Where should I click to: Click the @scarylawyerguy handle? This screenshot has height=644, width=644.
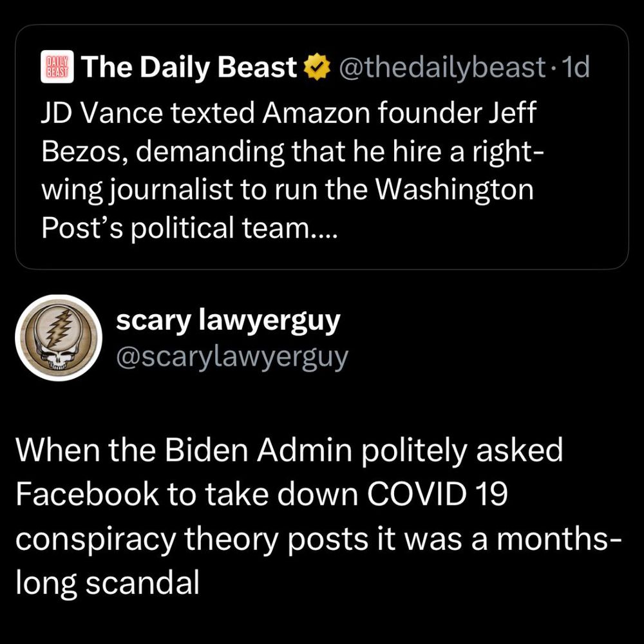[231, 356]
